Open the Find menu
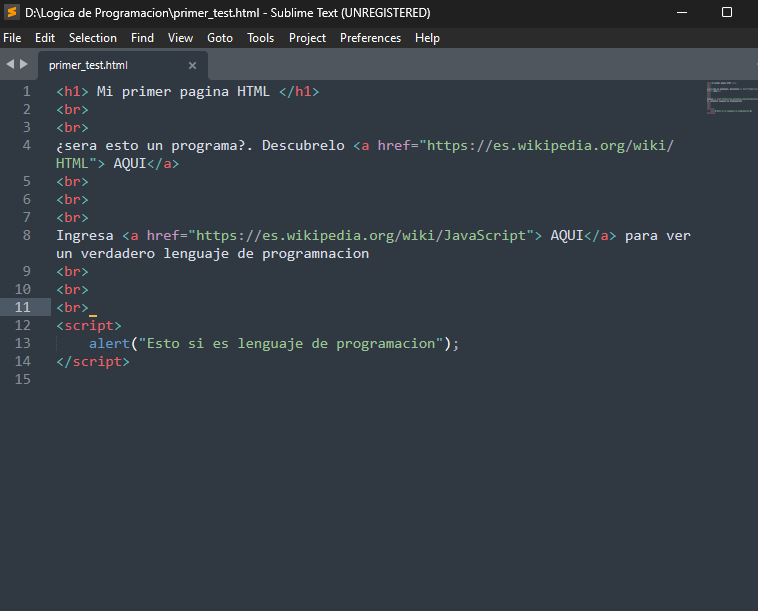This screenshot has width=758, height=611. click(x=142, y=38)
